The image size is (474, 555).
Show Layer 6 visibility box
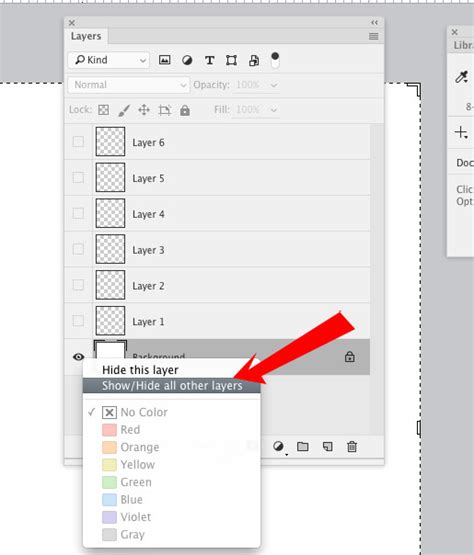point(78,142)
